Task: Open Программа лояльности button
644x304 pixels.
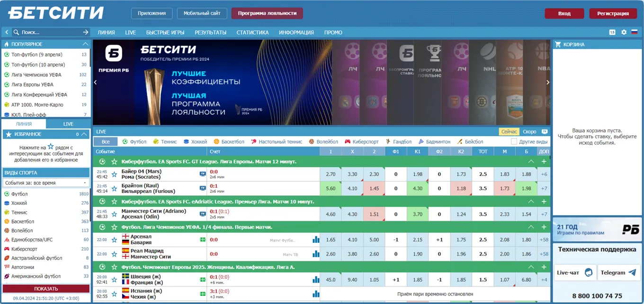Action: tap(267, 13)
